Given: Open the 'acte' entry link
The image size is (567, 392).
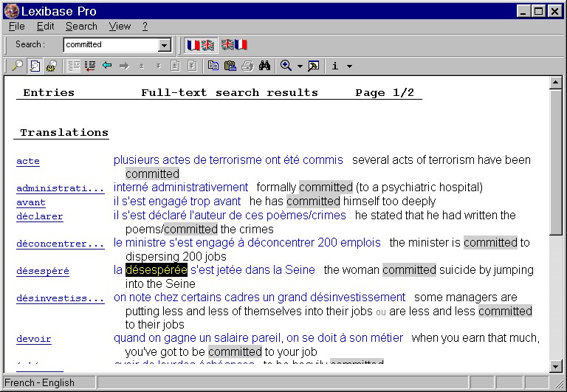Looking at the screenshot, I should coord(28,161).
